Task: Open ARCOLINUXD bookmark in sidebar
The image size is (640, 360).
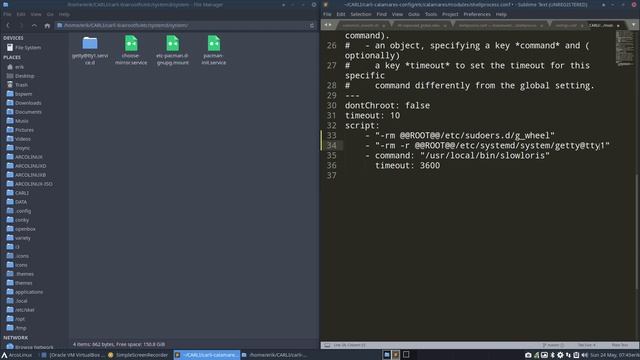Action: click(26, 166)
